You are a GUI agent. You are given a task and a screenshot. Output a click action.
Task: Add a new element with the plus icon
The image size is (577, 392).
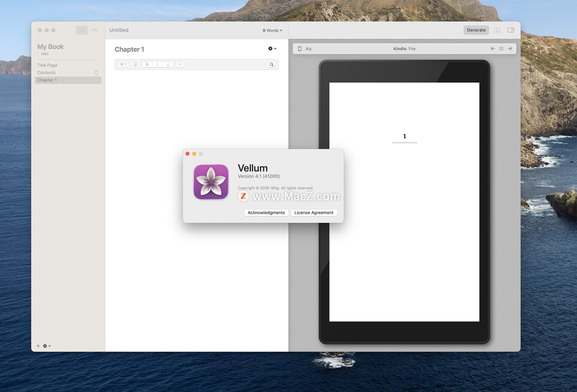tap(38, 346)
